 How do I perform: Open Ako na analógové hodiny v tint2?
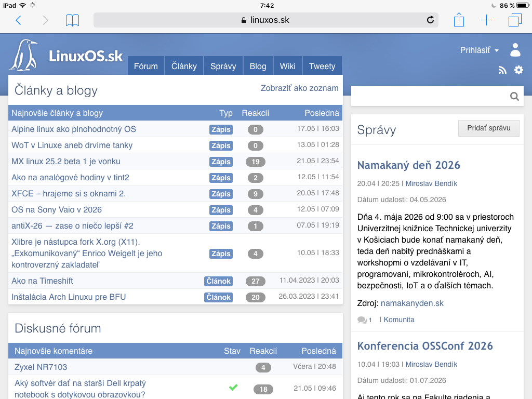coord(70,178)
